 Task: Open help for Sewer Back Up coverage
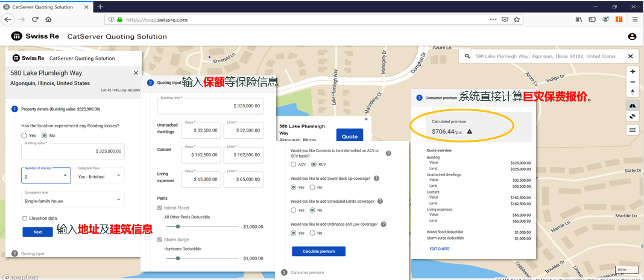[376, 179]
